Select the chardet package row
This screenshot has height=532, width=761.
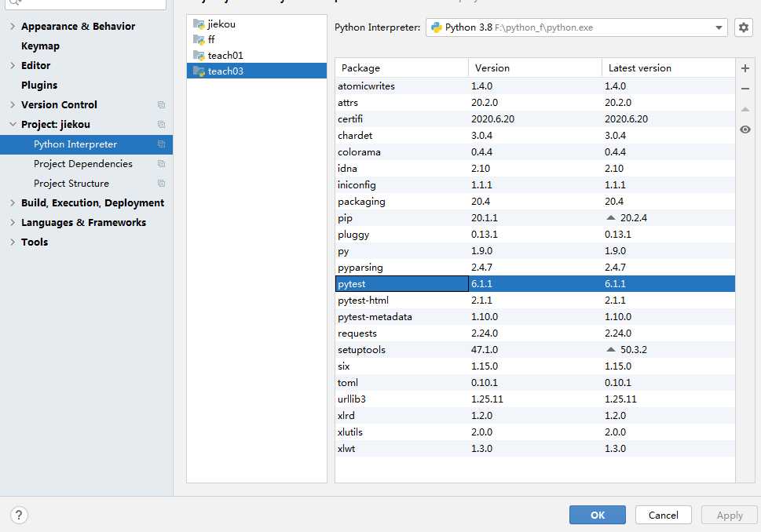(x=535, y=135)
